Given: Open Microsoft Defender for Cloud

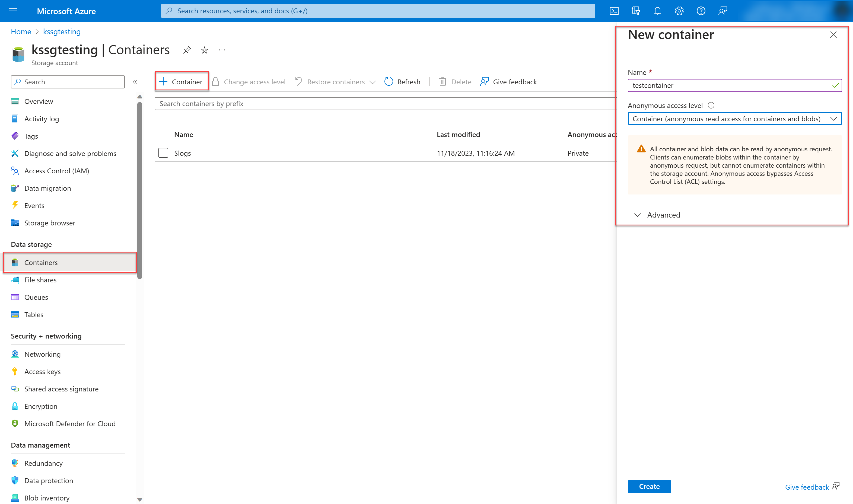Looking at the screenshot, I should [x=70, y=423].
